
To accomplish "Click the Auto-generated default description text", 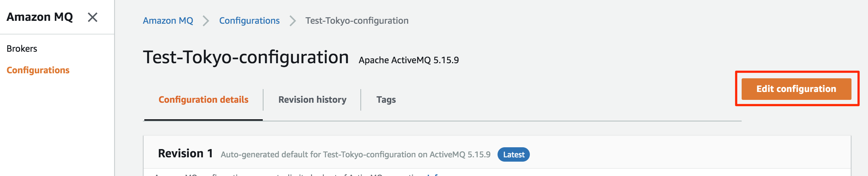I will (x=355, y=154).
